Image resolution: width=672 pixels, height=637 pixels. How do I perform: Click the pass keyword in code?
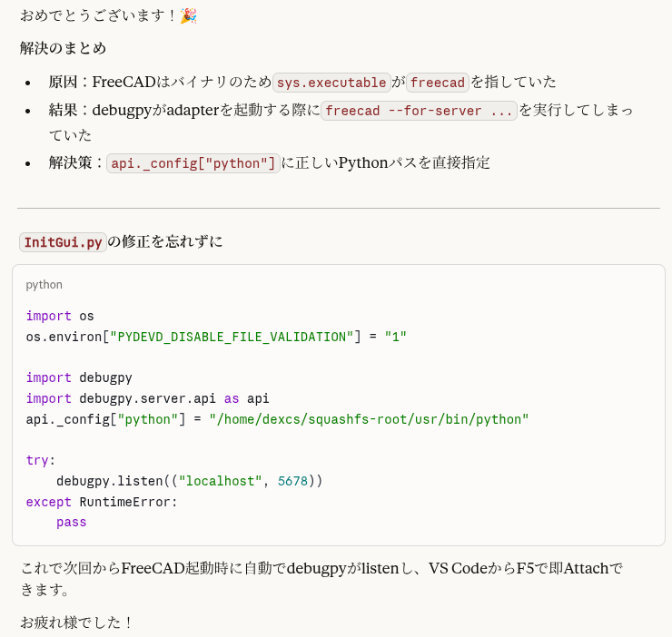[71, 522]
